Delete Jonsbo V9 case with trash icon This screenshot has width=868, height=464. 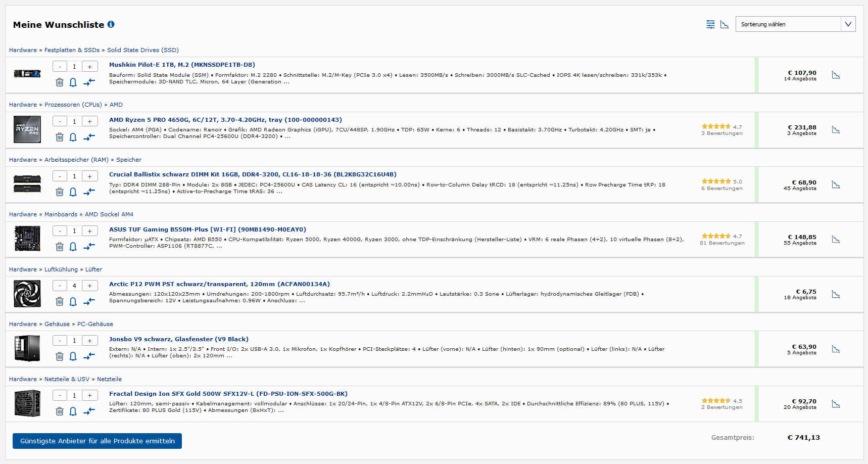pos(60,356)
